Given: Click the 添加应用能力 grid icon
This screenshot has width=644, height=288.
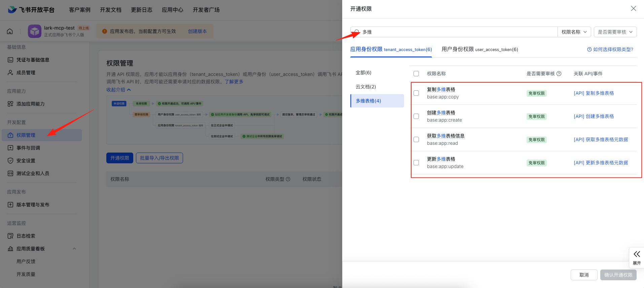Looking at the screenshot, I should click(10, 104).
